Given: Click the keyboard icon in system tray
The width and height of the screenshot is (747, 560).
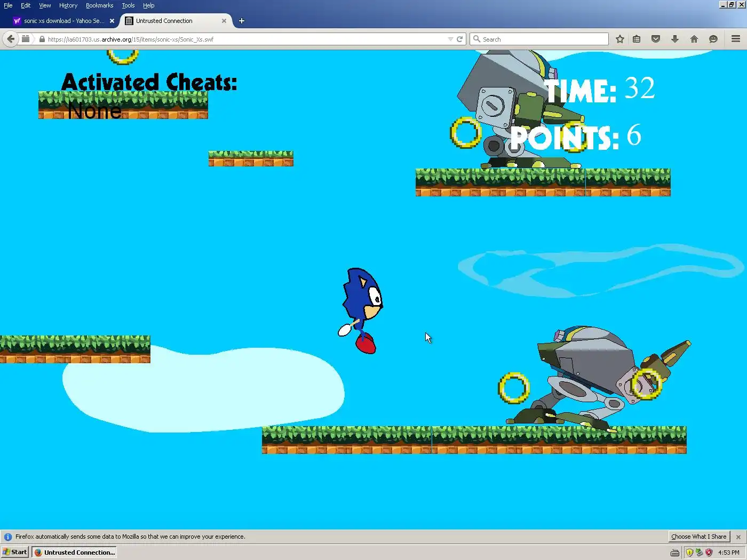Looking at the screenshot, I should (x=675, y=553).
